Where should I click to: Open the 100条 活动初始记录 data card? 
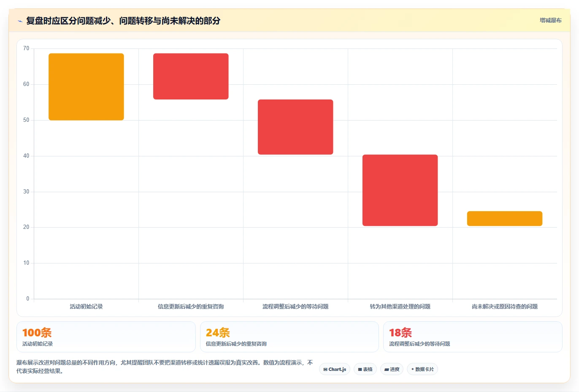coord(106,337)
